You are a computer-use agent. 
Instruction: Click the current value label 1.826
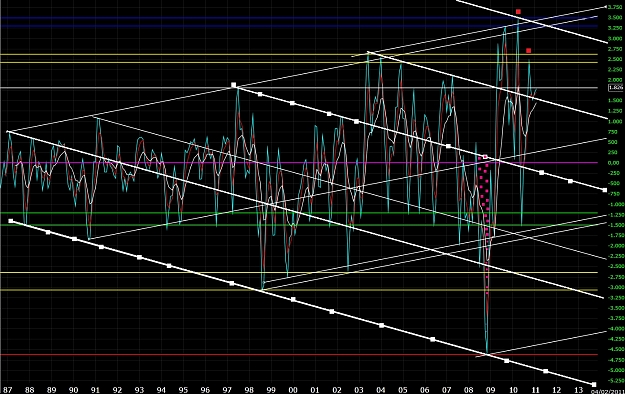[x=616, y=87]
